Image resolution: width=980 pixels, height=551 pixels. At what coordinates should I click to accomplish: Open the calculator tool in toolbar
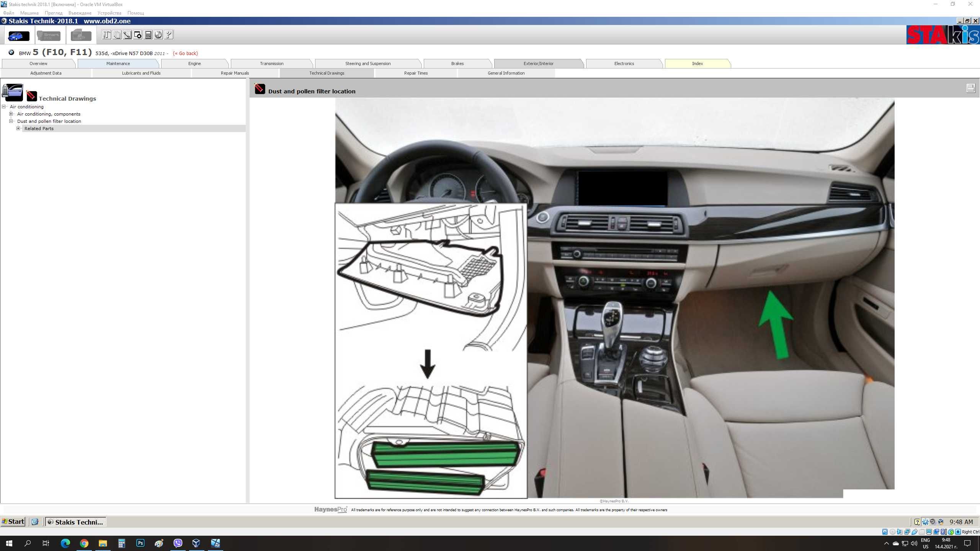coord(148,35)
